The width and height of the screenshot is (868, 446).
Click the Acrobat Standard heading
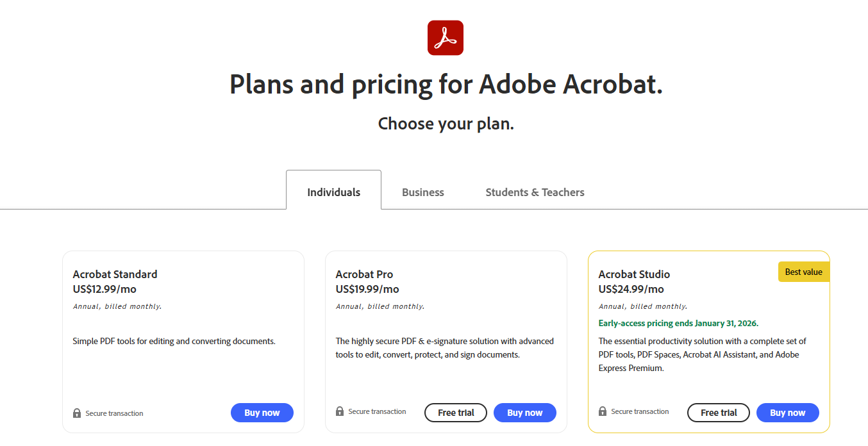coord(115,274)
